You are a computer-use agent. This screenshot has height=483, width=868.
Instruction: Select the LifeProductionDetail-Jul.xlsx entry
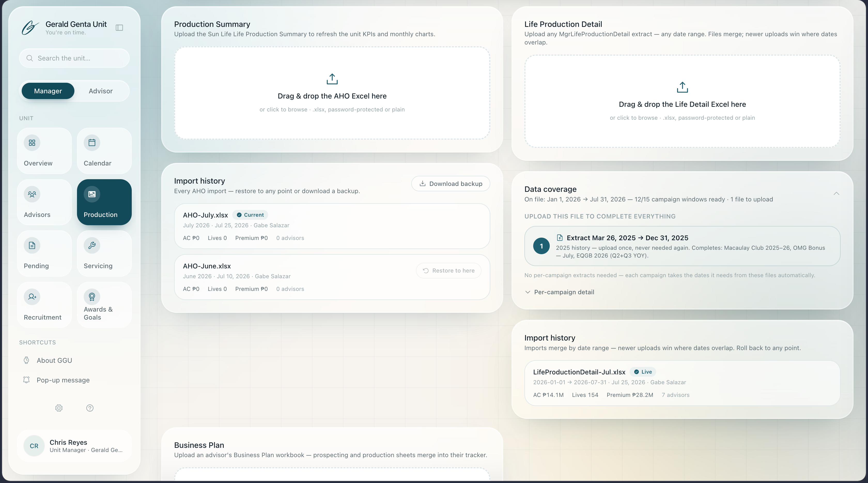pos(682,383)
